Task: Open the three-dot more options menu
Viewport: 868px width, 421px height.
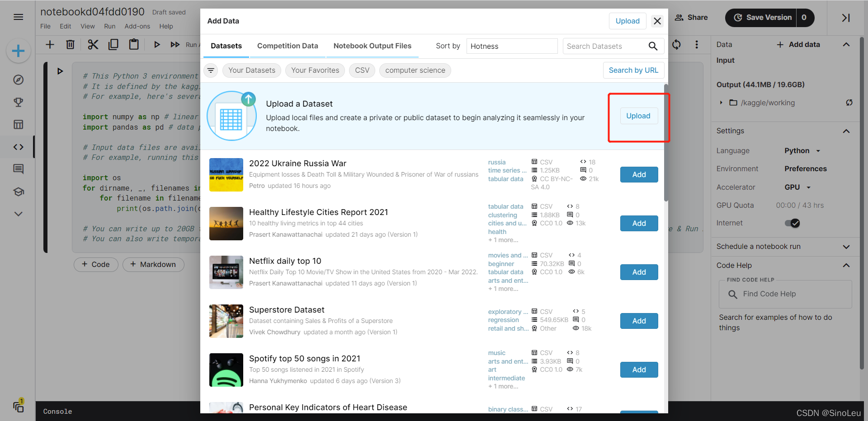Action: pos(697,44)
